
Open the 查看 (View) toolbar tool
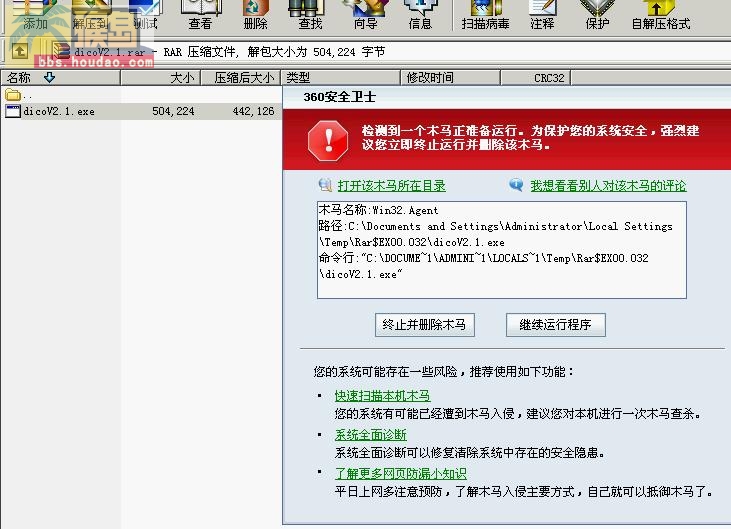[x=200, y=14]
